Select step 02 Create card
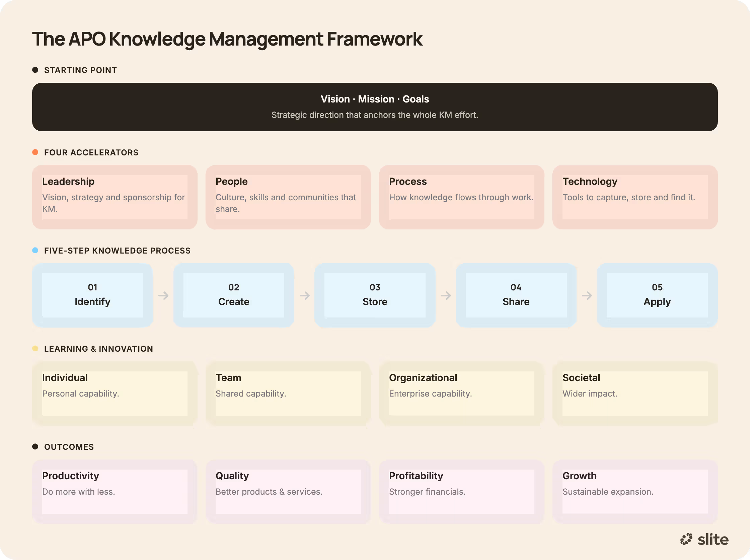Viewport: 750px width, 560px height. (x=234, y=295)
